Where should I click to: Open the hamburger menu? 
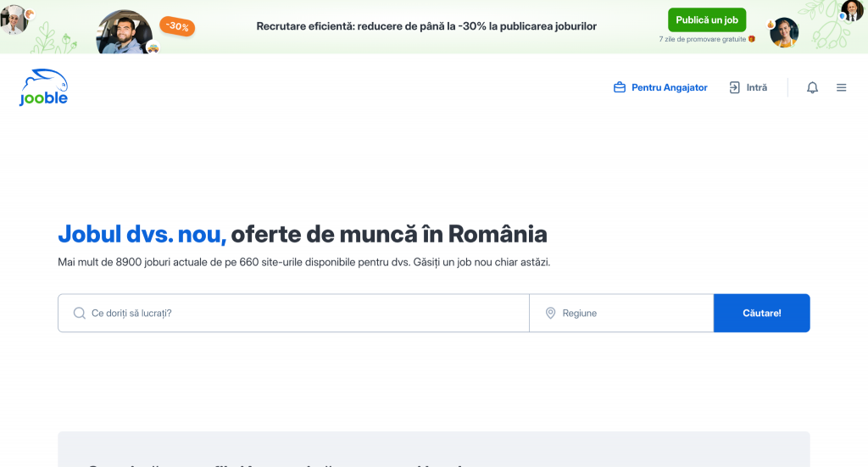[x=841, y=87]
